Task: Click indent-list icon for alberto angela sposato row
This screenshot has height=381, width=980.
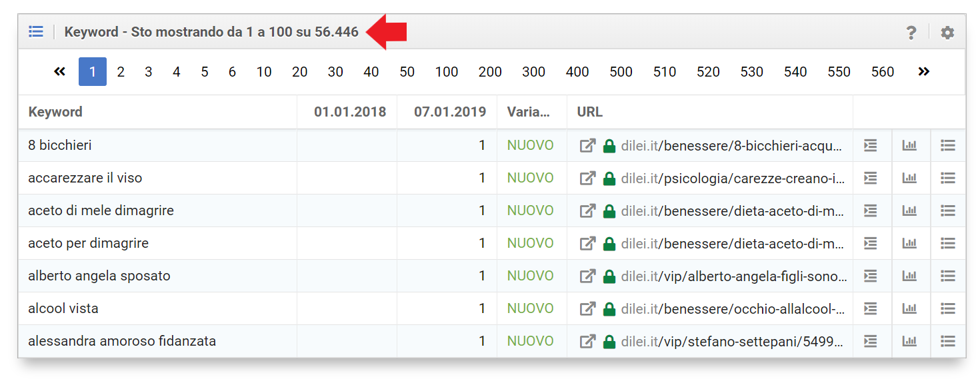Action: click(x=870, y=276)
